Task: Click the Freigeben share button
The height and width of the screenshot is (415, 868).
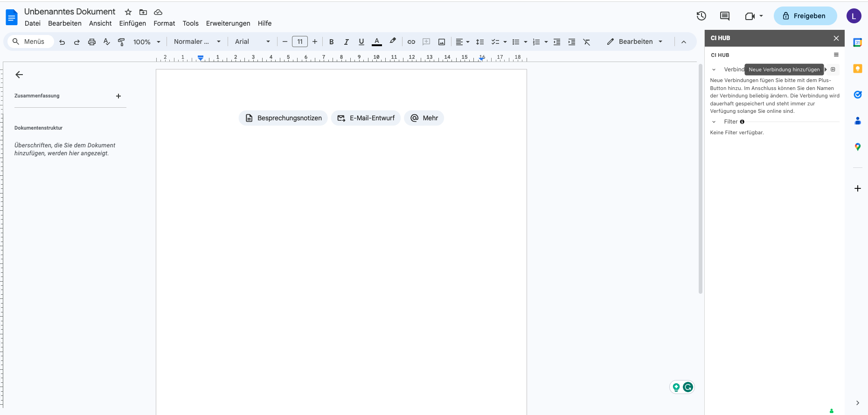Action: (805, 16)
